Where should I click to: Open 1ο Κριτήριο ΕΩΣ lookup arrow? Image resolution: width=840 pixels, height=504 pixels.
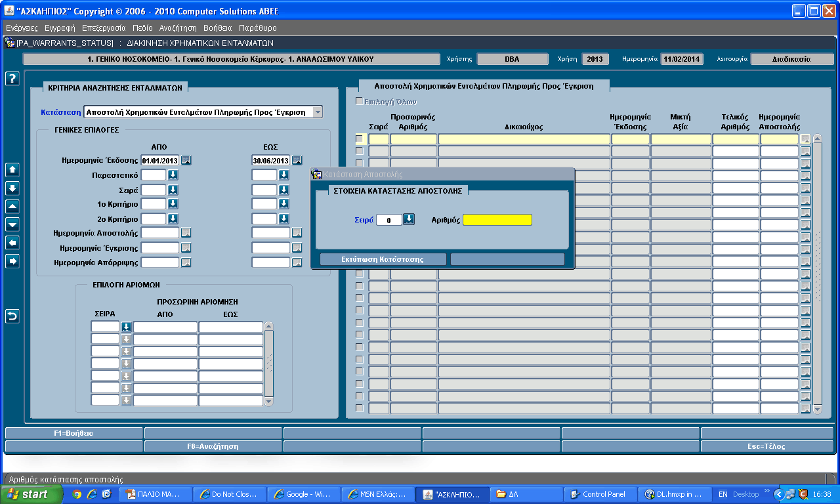(283, 204)
